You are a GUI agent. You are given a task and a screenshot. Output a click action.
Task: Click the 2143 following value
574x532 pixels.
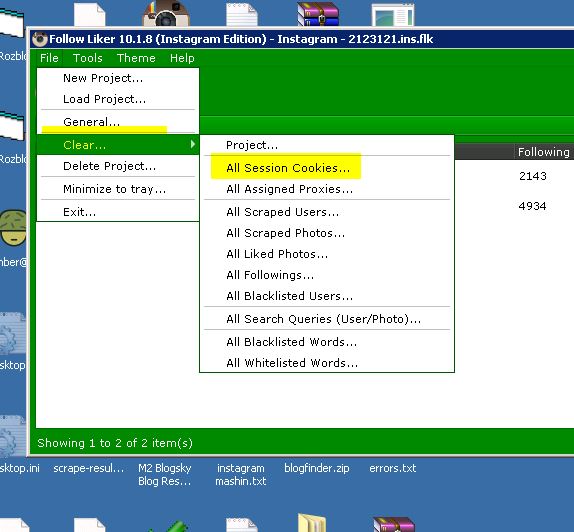point(533,176)
